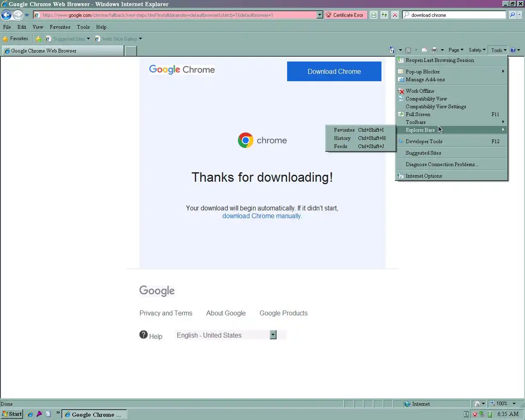
Task: Open the Privacy and Terms link
Action: coord(166,313)
